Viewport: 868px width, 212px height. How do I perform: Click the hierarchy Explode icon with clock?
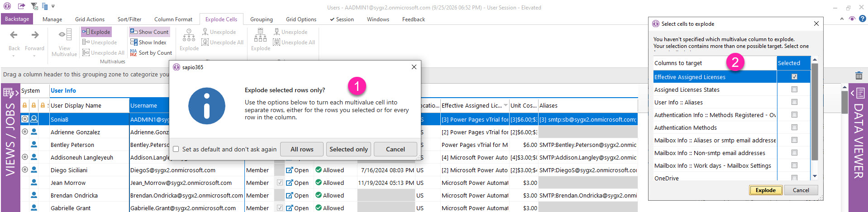coord(189,35)
